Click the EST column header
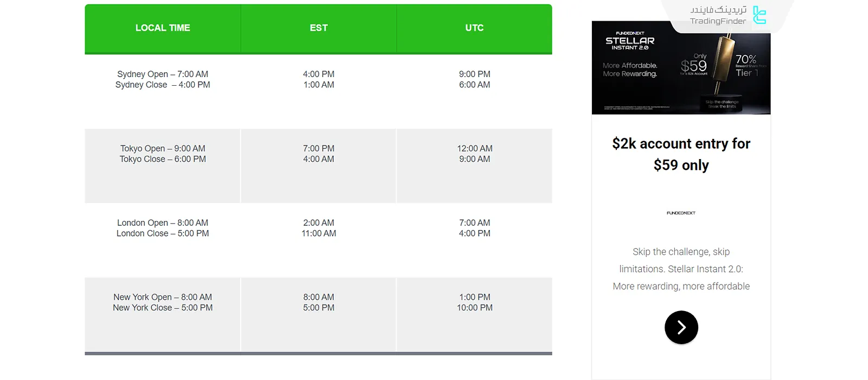The image size is (868, 380). click(x=318, y=28)
